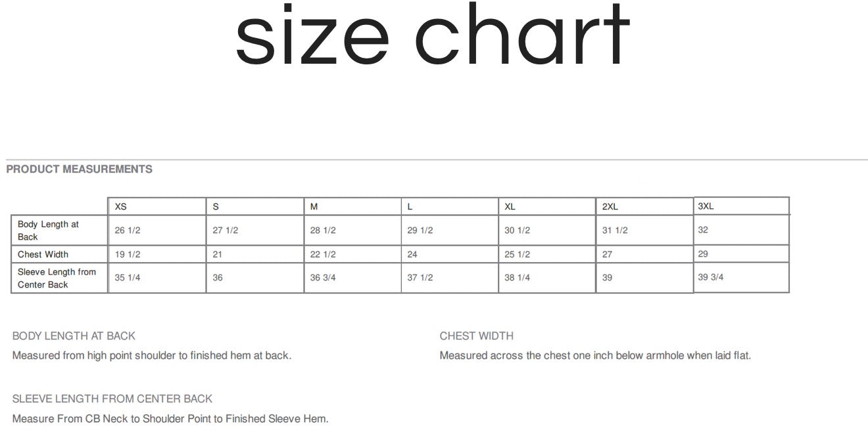Click the 2XL body length 31 1/2 cell

[645, 231]
